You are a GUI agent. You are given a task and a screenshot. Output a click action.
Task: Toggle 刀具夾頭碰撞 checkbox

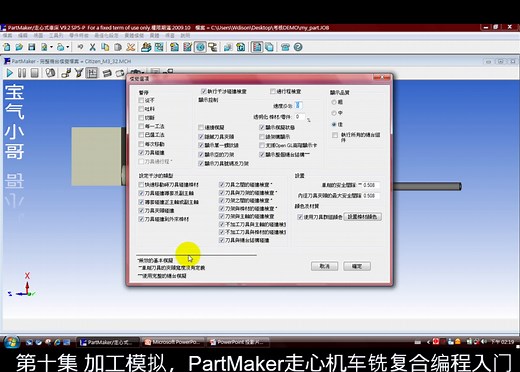point(141,210)
